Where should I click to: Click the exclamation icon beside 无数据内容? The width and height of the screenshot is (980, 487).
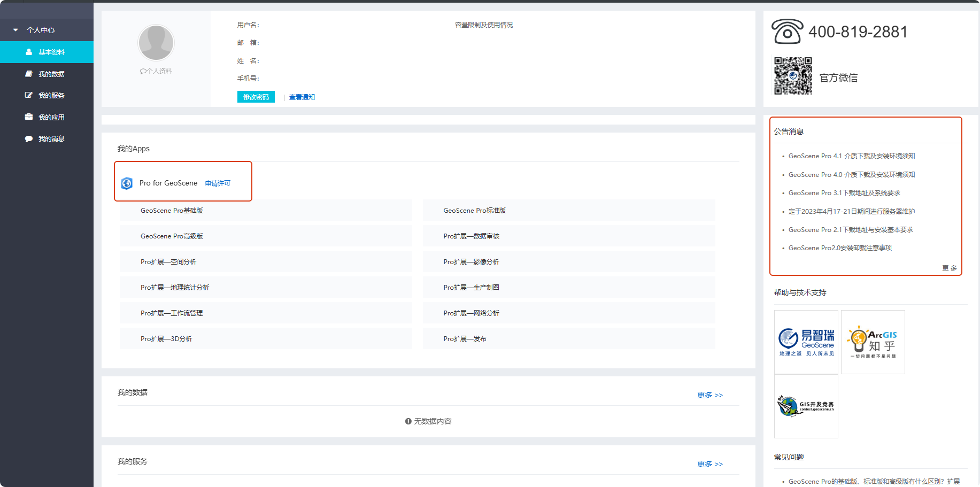point(408,421)
